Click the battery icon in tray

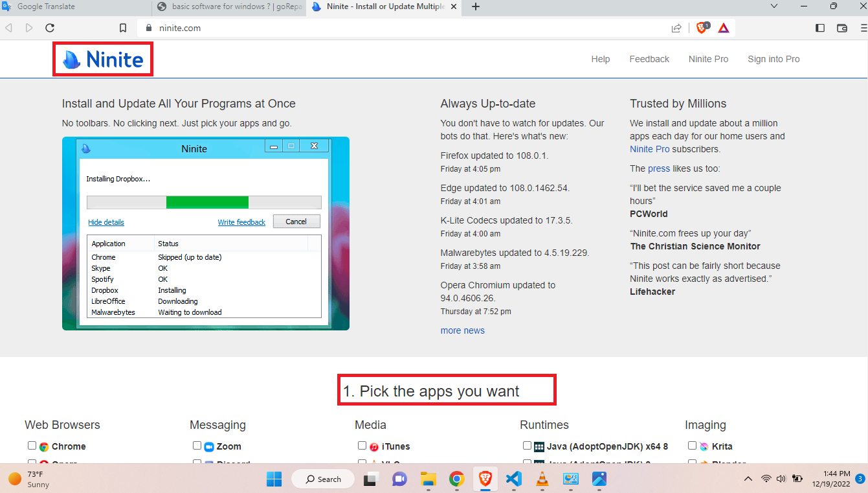(x=798, y=479)
